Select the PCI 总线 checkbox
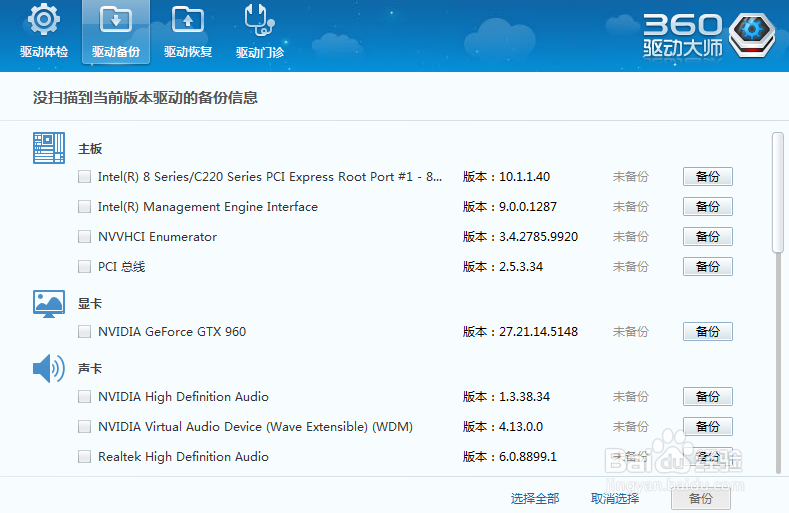The width and height of the screenshot is (789, 513). (x=85, y=267)
